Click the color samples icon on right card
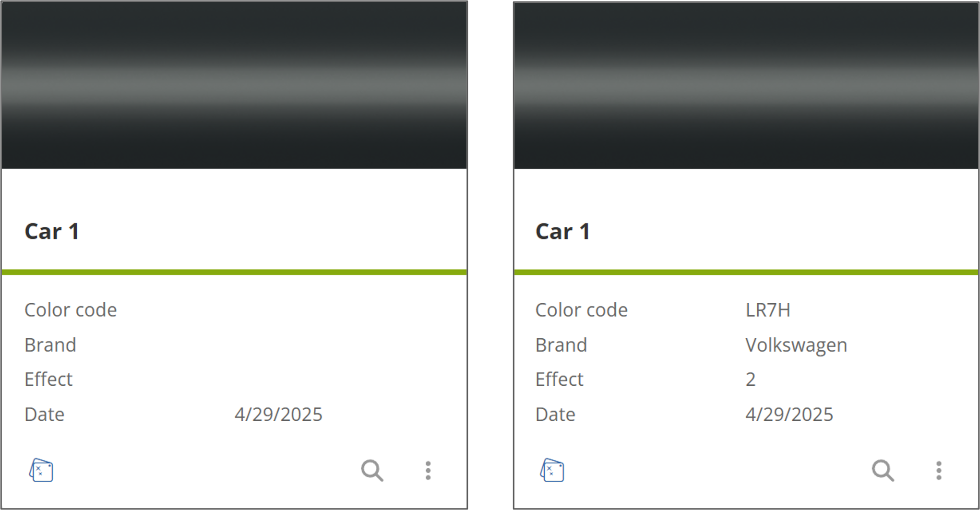This screenshot has height=510, width=980. [x=552, y=470]
